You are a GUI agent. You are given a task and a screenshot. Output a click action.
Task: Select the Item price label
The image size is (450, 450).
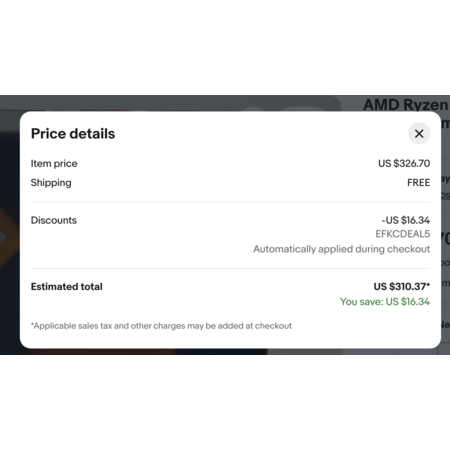coord(54,164)
